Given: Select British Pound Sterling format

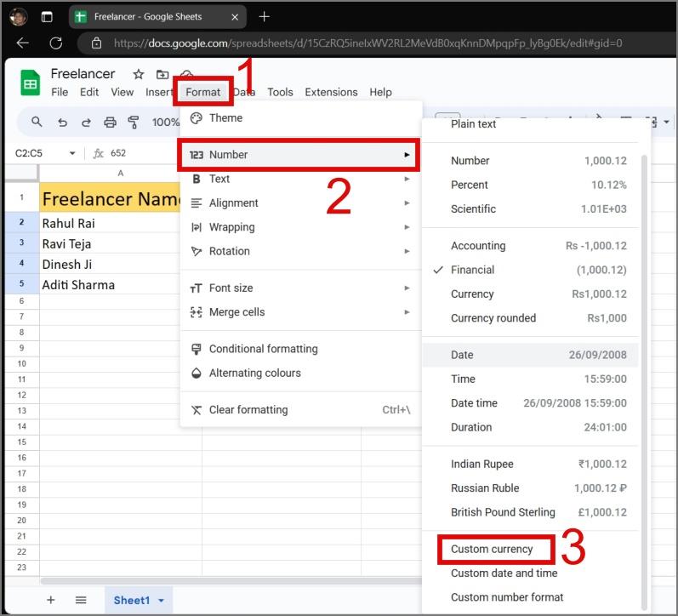Looking at the screenshot, I should click(530, 512).
